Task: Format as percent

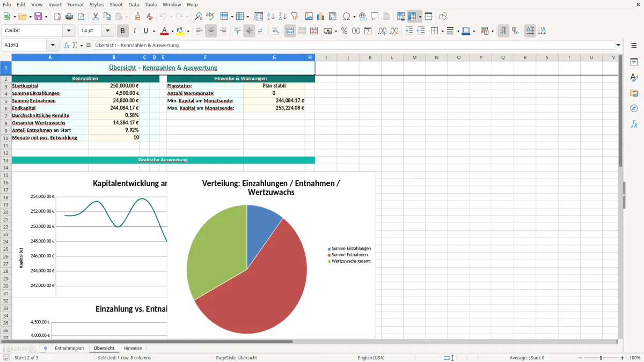Action: (344, 31)
